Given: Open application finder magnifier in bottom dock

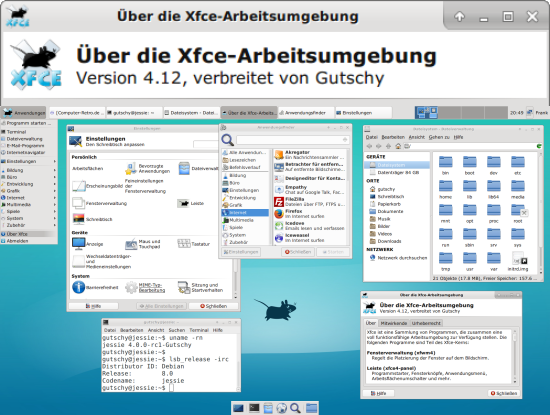Looking at the screenshot, I should [x=295, y=408].
